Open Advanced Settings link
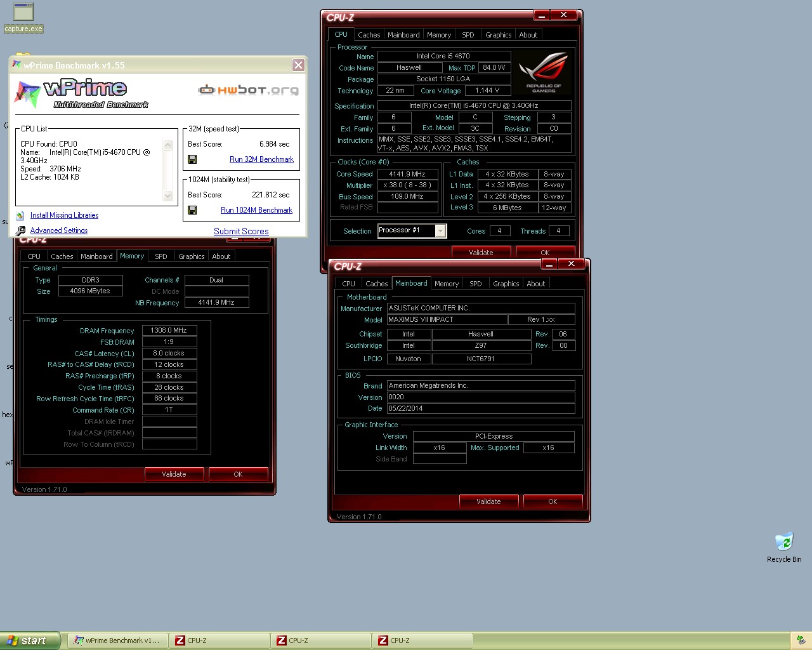 [59, 230]
